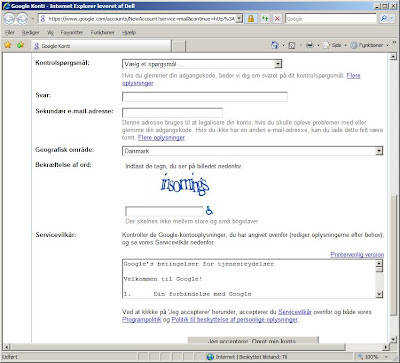Open a new blank tab
The image size is (400, 363).
pos(179,46)
